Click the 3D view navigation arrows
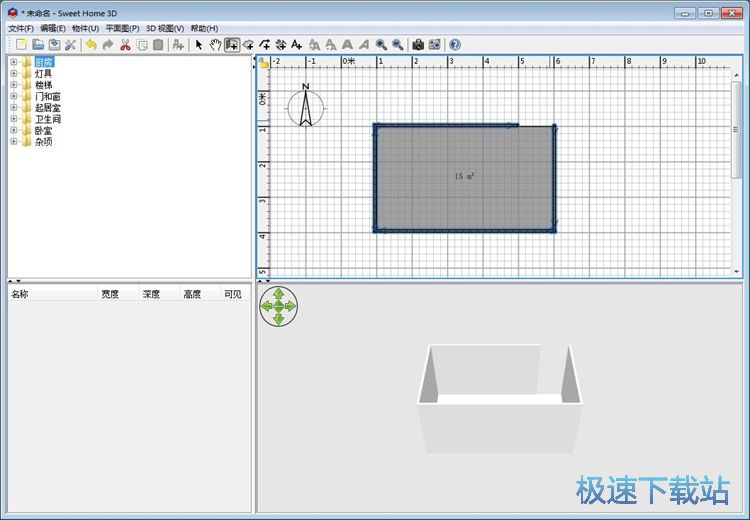 pos(278,306)
